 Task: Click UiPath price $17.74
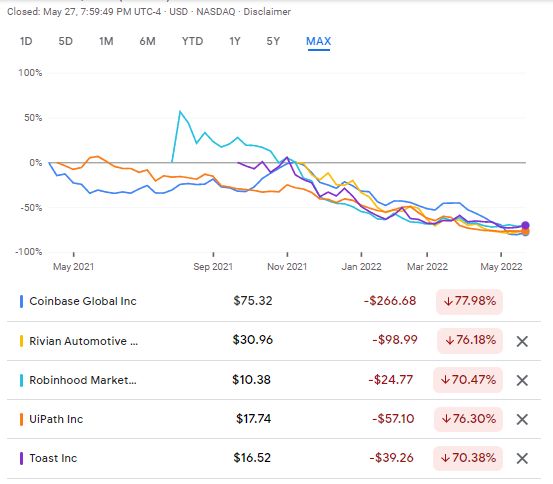point(254,419)
